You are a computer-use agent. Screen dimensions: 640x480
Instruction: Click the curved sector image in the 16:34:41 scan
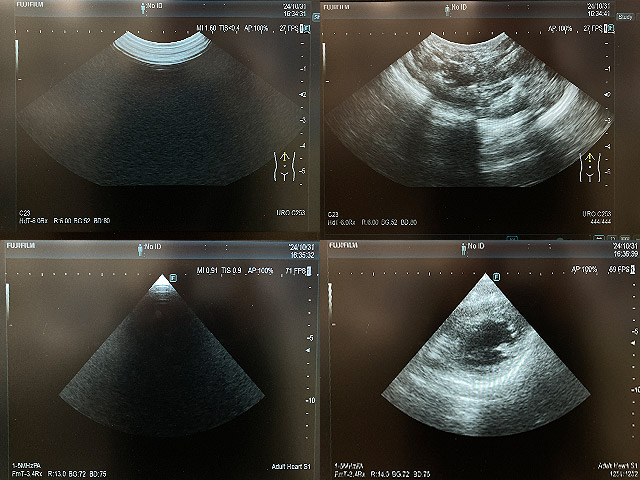pos(469,110)
